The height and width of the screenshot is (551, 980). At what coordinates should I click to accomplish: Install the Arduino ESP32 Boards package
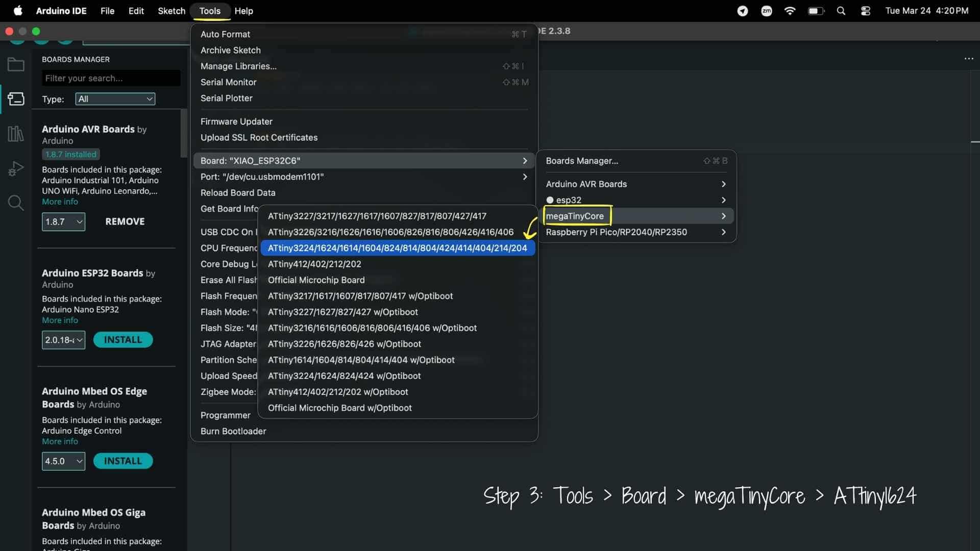pyautogui.click(x=122, y=340)
